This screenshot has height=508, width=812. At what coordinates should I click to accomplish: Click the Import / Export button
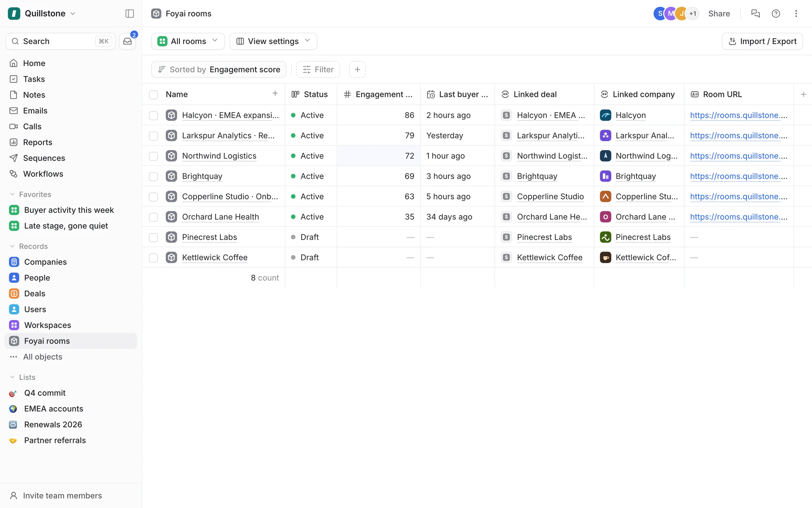[x=762, y=41]
